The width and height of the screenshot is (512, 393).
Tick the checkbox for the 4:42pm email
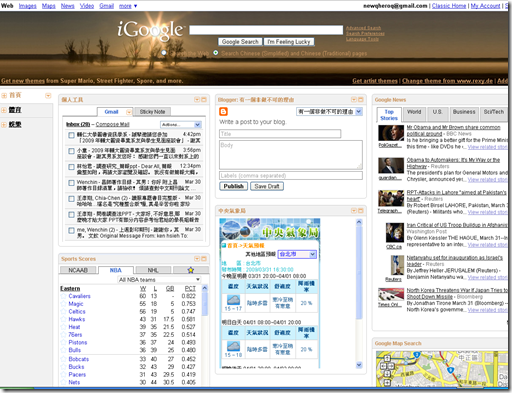click(x=71, y=135)
